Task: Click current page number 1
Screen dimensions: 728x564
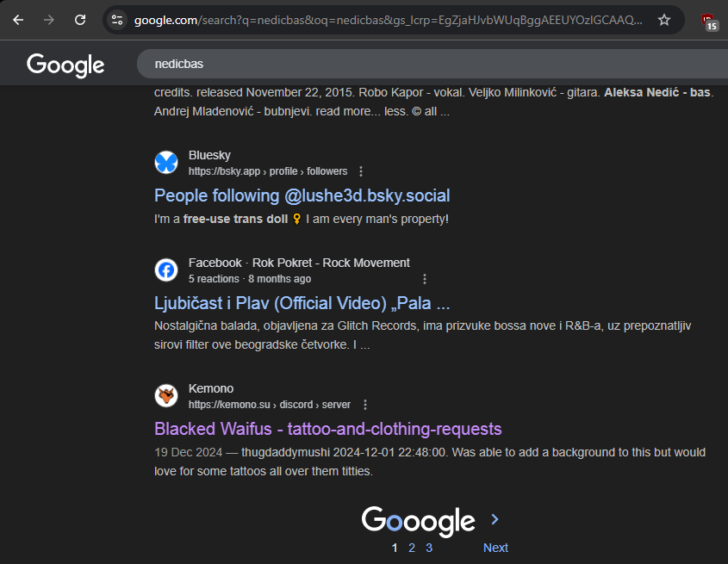Action: 395,548
